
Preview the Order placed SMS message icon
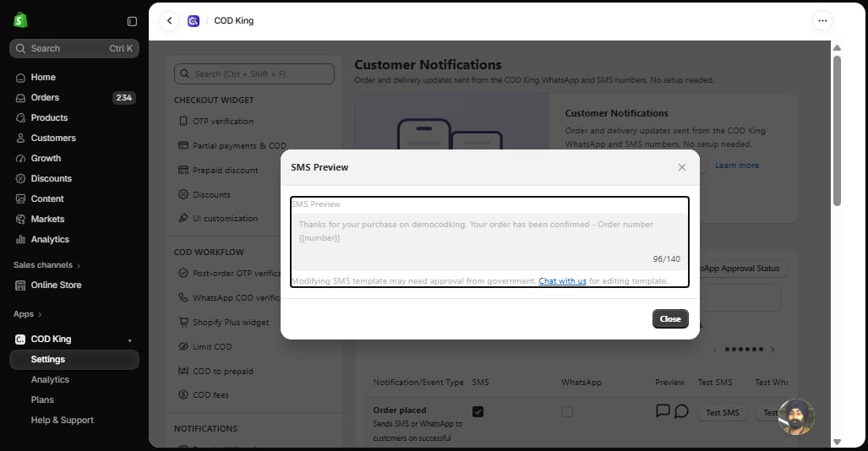(663, 411)
